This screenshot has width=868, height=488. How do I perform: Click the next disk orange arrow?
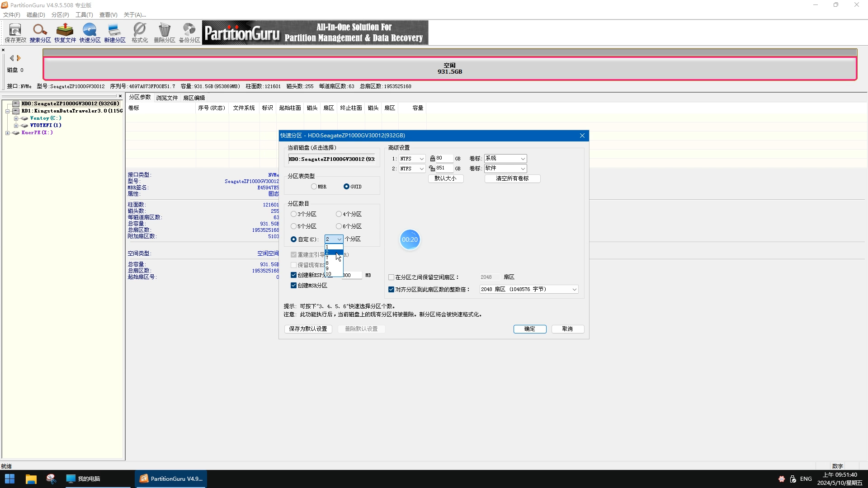(19, 58)
